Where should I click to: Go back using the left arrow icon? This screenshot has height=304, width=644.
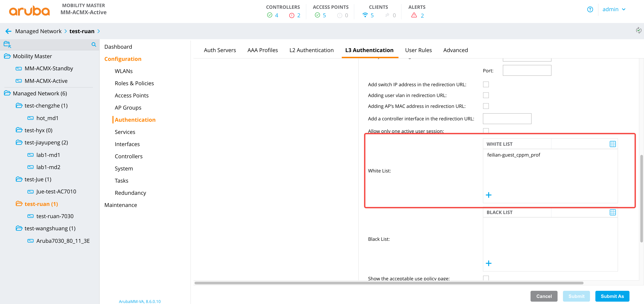point(8,31)
